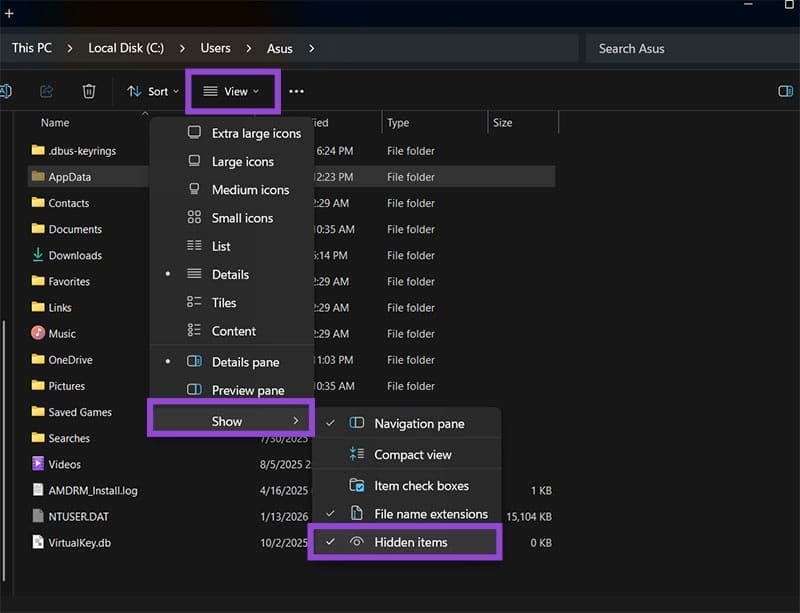
Task: Click the Share icon in the toolbar
Action: click(46, 90)
